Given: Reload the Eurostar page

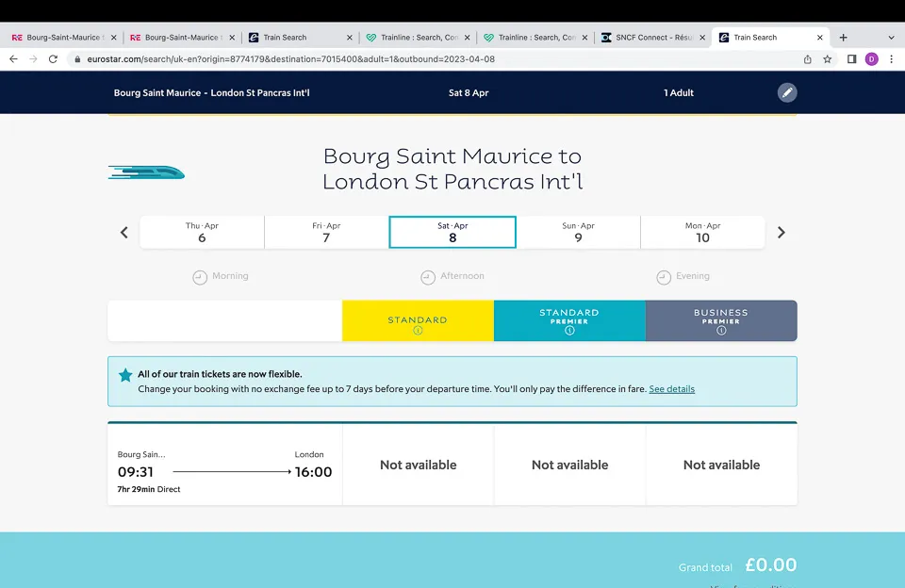Looking at the screenshot, I should [x=53, y=58].
